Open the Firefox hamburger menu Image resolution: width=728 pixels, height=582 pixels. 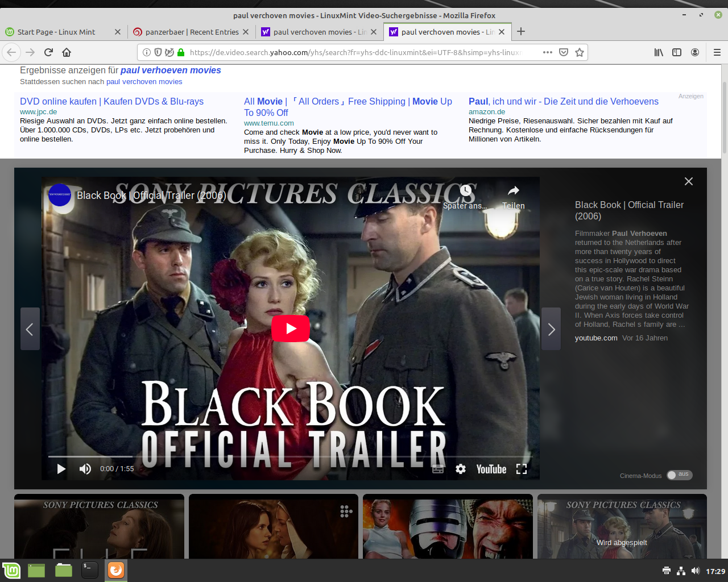pyautogui.click(x=717, y=52)
